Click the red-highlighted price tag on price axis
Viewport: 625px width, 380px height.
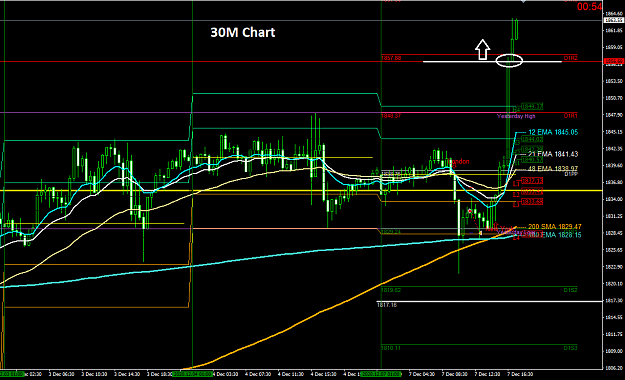pos(614,61)
